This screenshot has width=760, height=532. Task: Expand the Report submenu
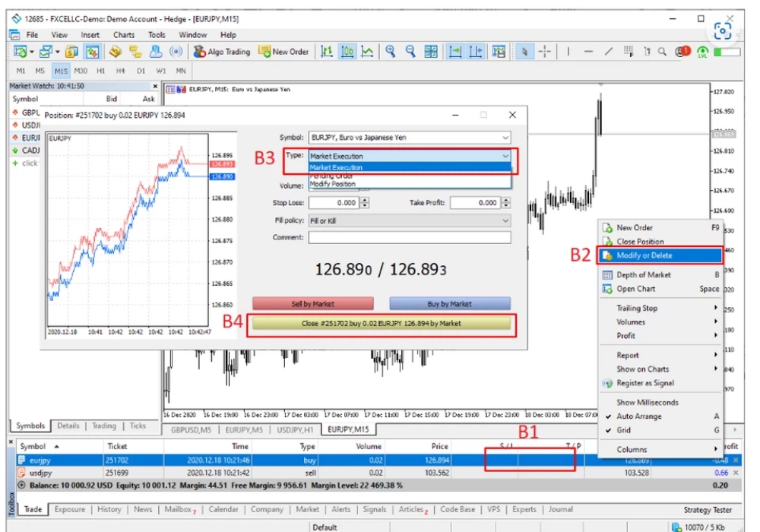660,355
